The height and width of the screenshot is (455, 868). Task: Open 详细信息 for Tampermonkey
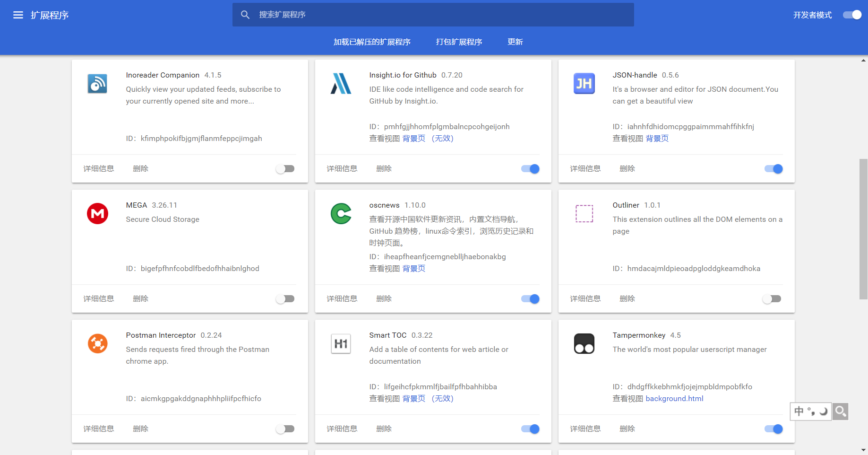(585, 429)
